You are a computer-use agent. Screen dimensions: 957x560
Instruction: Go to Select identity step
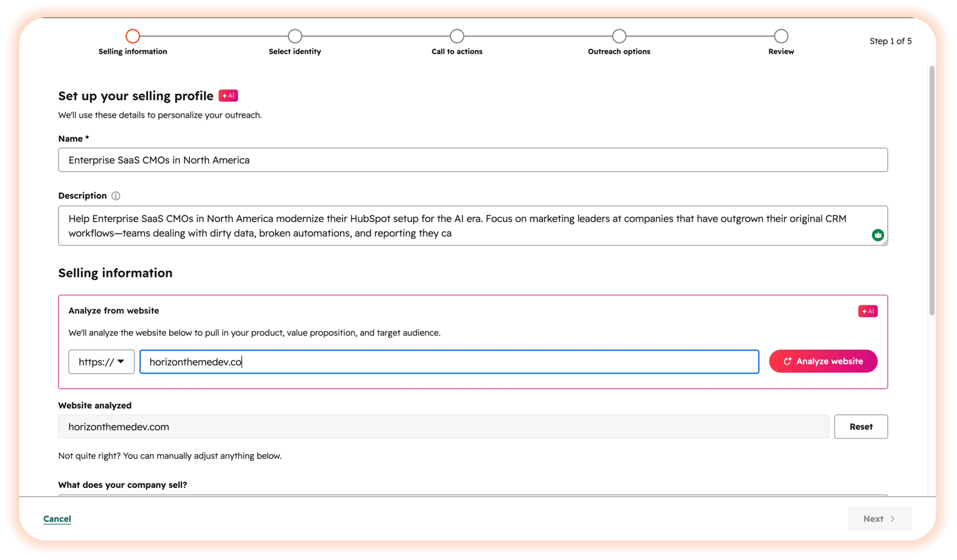(x=295, y=36)
